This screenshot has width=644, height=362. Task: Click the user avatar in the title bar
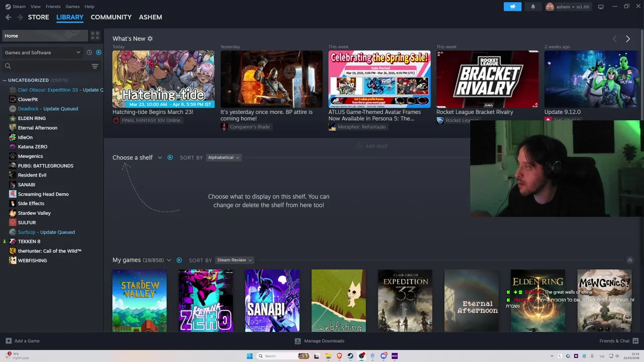[550, 7]
